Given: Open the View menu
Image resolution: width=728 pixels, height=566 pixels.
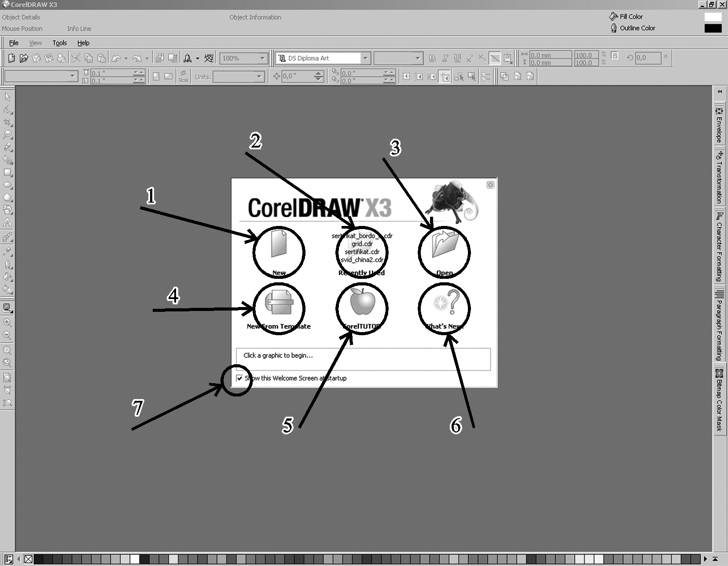Looking at the screenshot, I should 35,43.
